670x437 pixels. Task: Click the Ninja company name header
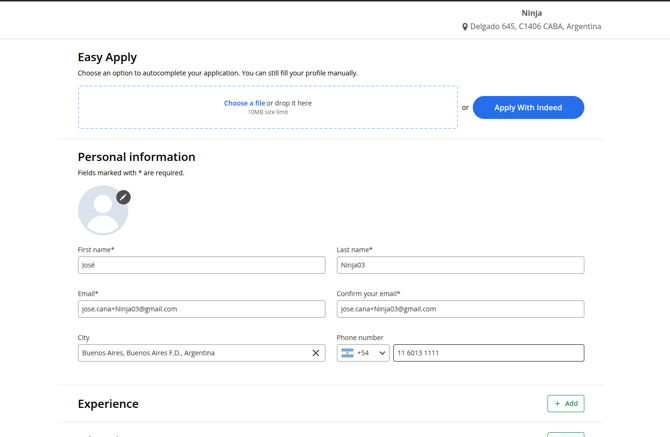click(x=531, y=13)
